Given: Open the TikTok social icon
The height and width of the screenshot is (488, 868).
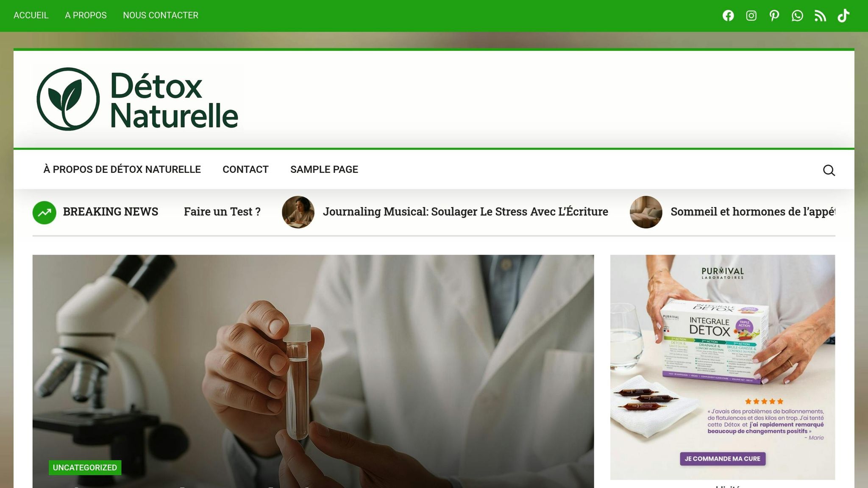Looking at the screenshot, I should coord(843,16).
